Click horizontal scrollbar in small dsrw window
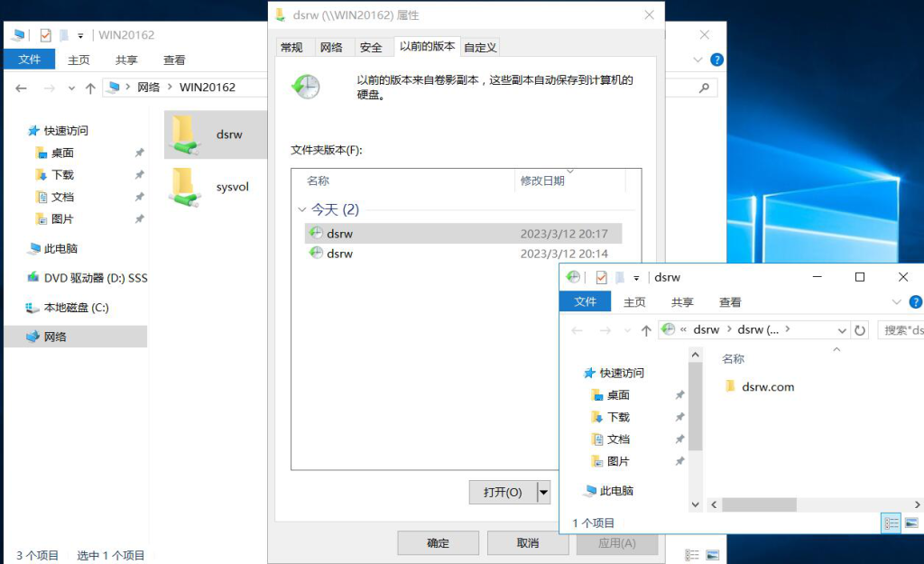This screenshot has height=564, width=924. 759,504
